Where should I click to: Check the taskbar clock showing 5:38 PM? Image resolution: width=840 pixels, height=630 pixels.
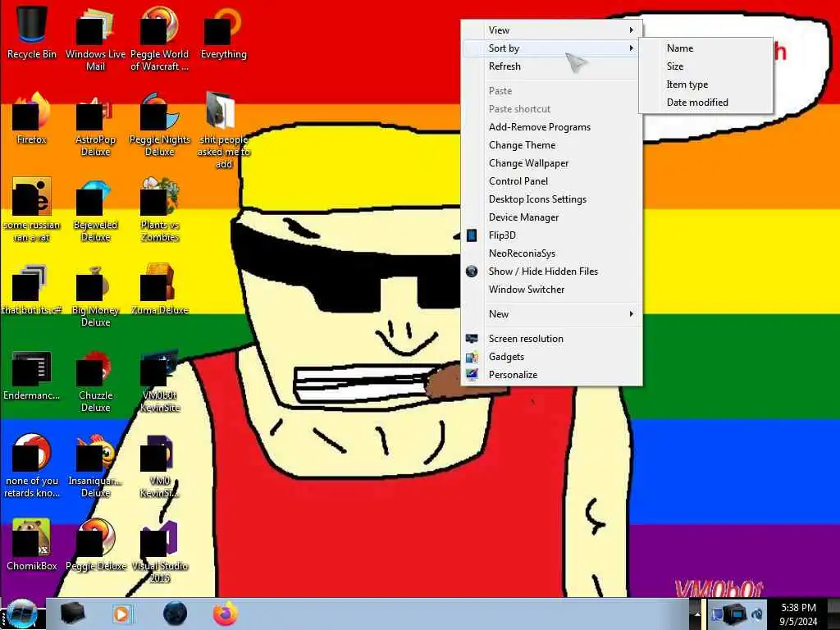coord(798,614)
